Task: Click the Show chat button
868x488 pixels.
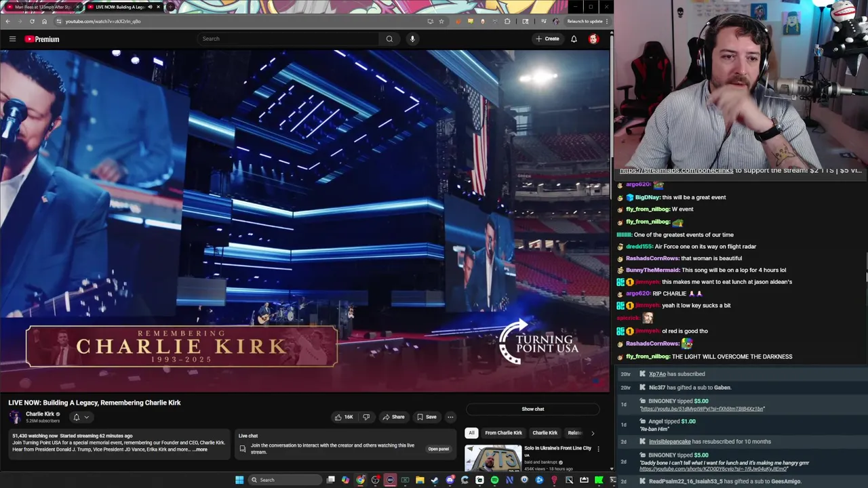Action: point(533,409)
